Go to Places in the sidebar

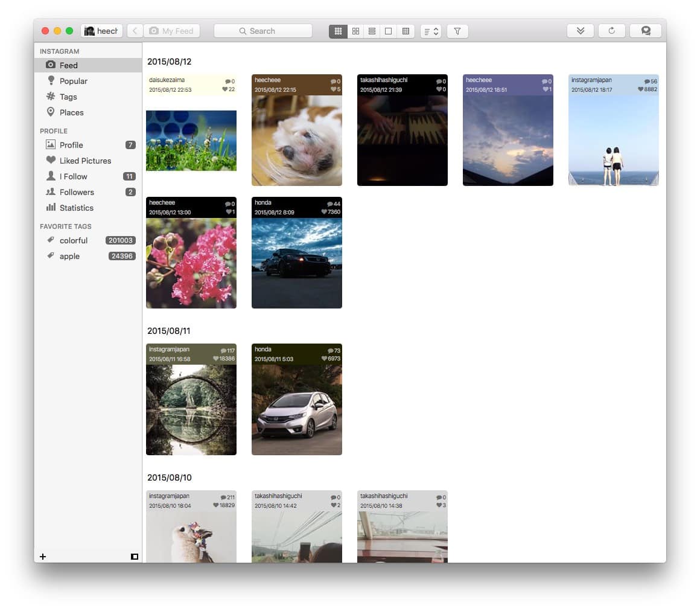point(71,112)
